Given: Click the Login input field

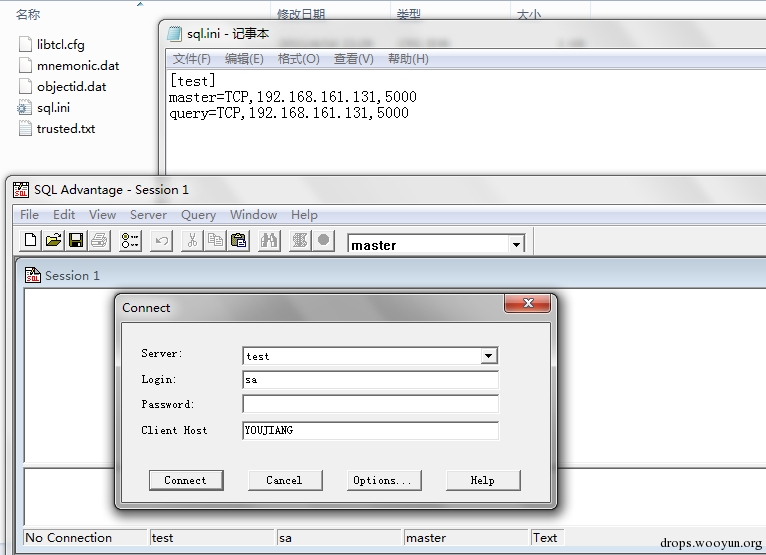Looking at the screenshot, I should [370, 380].
